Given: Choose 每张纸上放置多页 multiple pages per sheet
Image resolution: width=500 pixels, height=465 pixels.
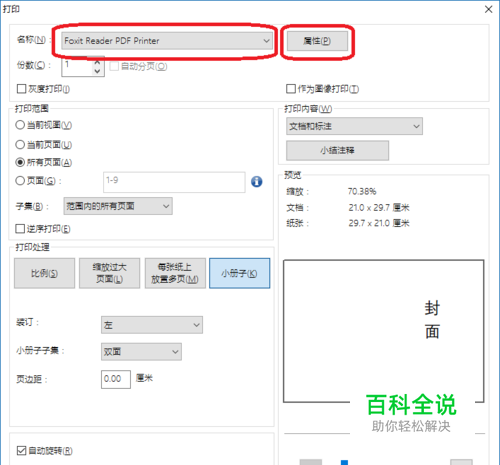Looking at the screenshot, I should click(x=175, y=273).
